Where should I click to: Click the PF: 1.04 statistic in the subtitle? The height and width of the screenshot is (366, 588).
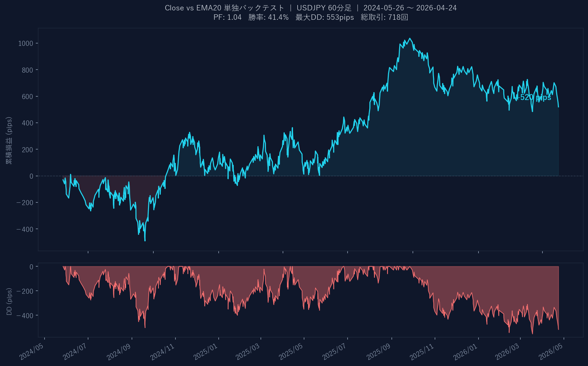(x=227, y=17)
